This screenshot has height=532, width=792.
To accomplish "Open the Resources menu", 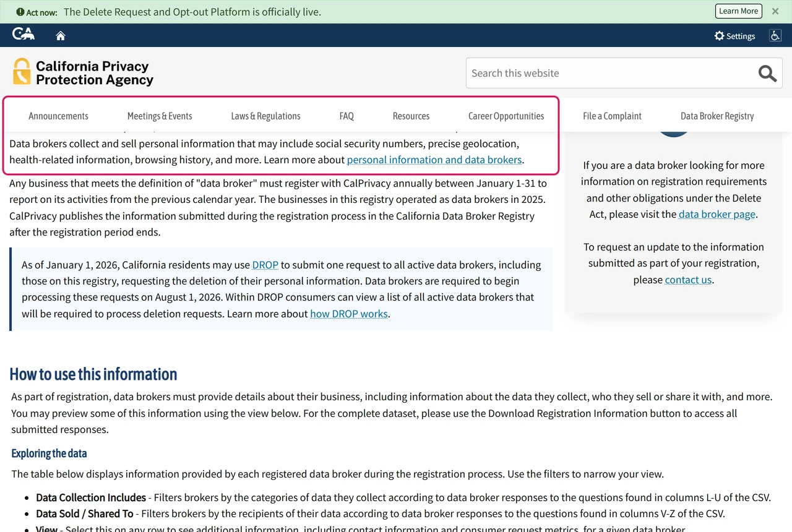I will click(411, 116).
